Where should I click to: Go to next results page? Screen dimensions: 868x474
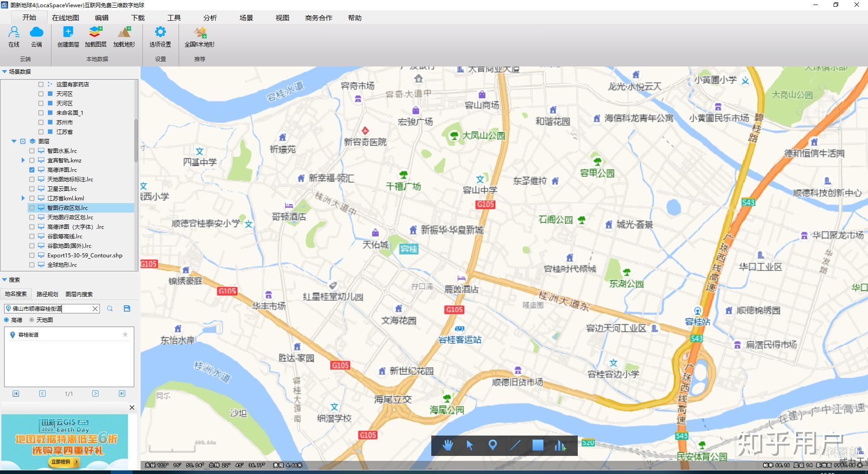pyautogui.click(x=95, y=393)
